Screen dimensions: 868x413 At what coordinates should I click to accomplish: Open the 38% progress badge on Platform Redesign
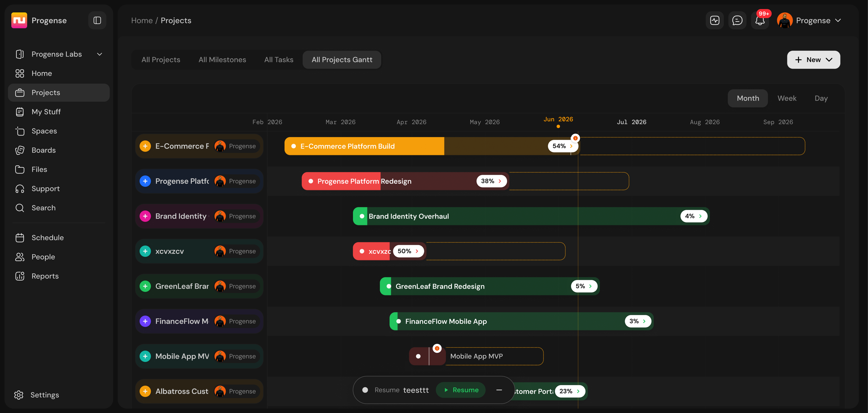[491, 181]
